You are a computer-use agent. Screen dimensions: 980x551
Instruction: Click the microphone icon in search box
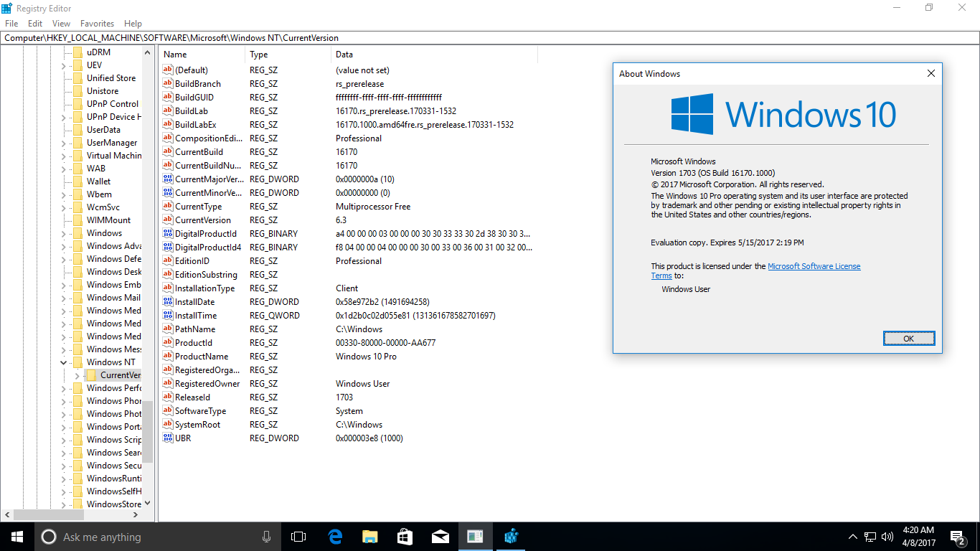(x=266, y=537)
